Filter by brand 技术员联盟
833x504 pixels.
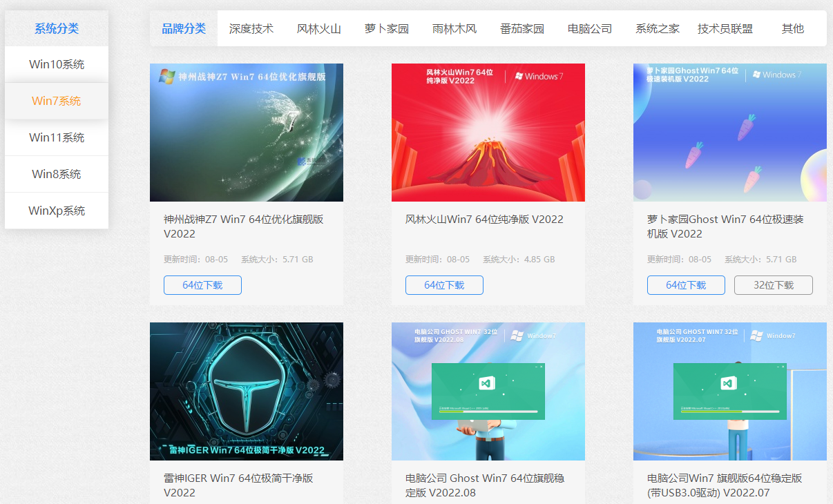click(x=725, y=28)
